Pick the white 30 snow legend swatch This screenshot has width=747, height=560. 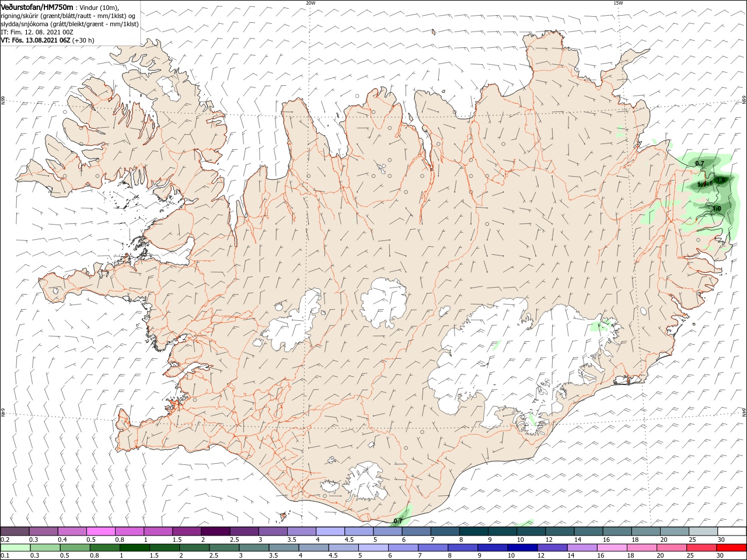coord(732,531)
